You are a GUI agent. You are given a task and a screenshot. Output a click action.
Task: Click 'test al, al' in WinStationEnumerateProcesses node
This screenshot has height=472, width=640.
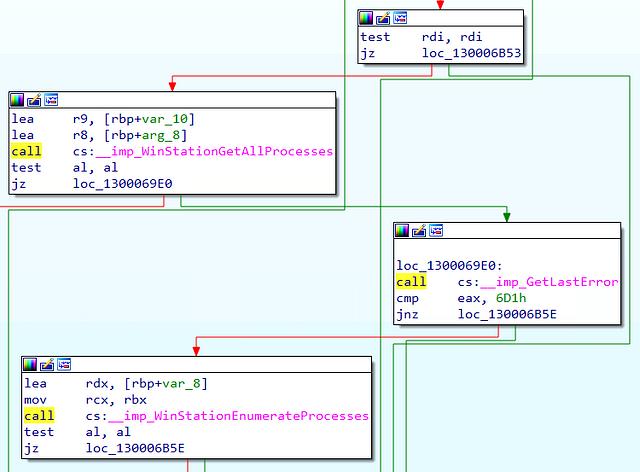point(77,432)
